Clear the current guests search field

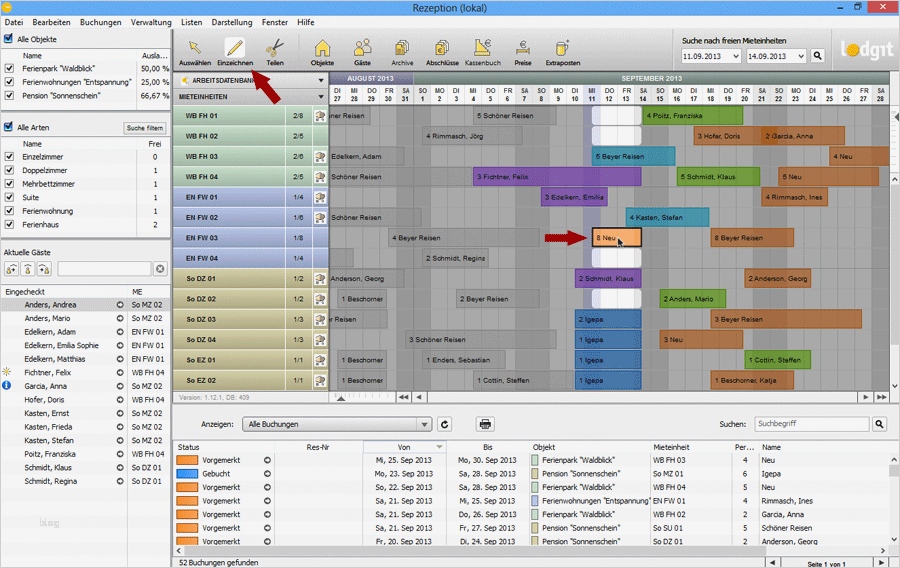tap(160, 269)
